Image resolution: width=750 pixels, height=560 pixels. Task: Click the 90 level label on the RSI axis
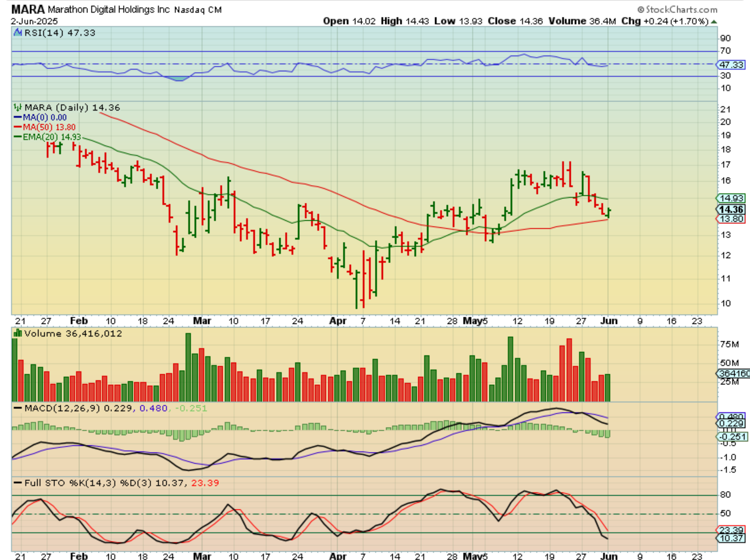pos(725,38)
